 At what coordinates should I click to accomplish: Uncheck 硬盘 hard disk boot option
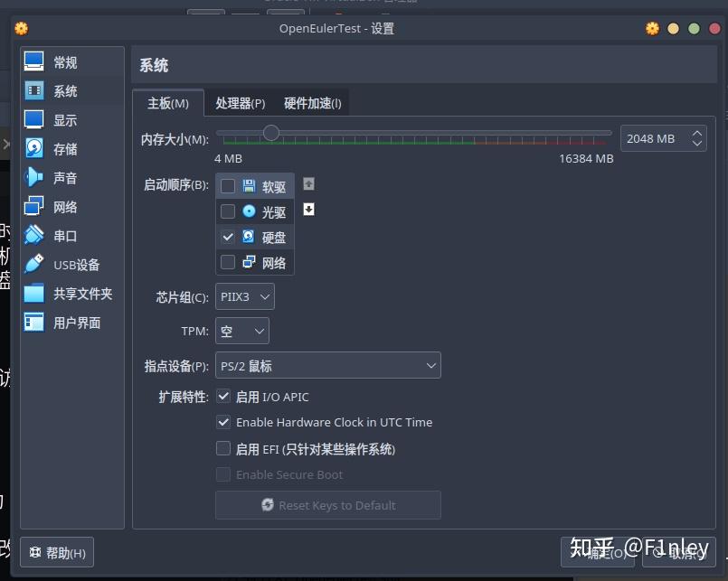[x=228, y=237]
